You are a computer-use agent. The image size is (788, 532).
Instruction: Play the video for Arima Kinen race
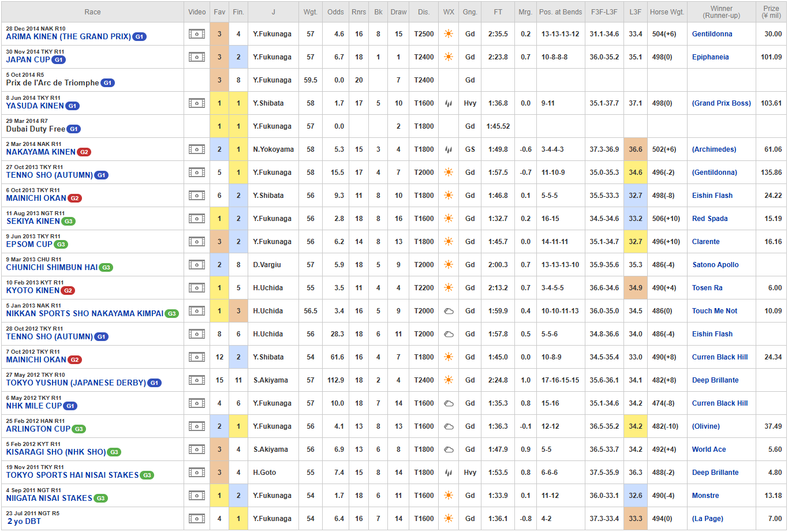tap(197, 34)
